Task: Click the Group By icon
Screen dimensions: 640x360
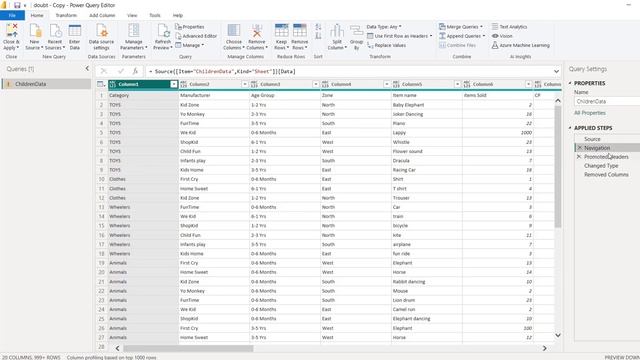Action: pyautogui.click(x=356, y=31)
